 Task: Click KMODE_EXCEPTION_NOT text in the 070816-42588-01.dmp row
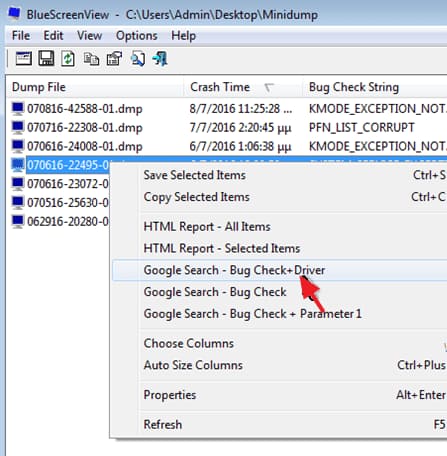click(x=378, y=109)
